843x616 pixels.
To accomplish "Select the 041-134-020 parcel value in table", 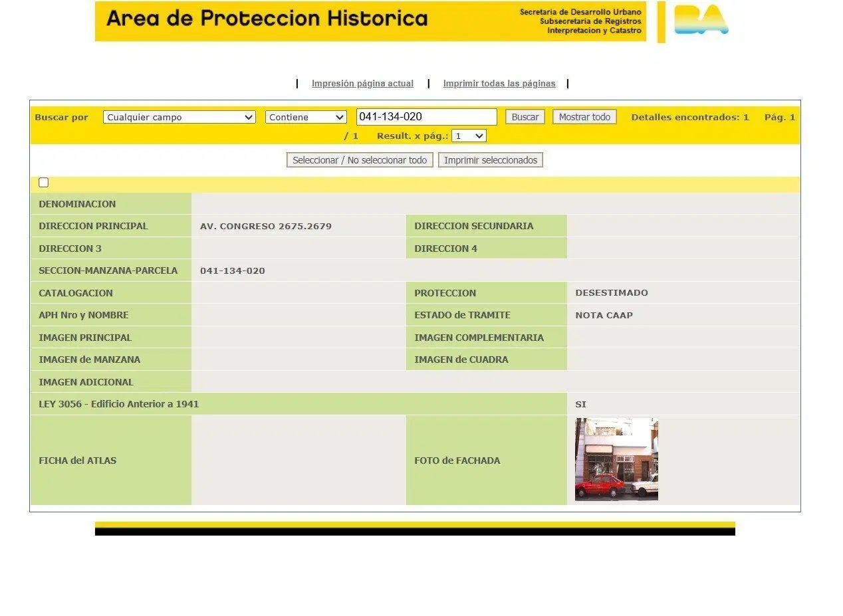I will point(233,270).
